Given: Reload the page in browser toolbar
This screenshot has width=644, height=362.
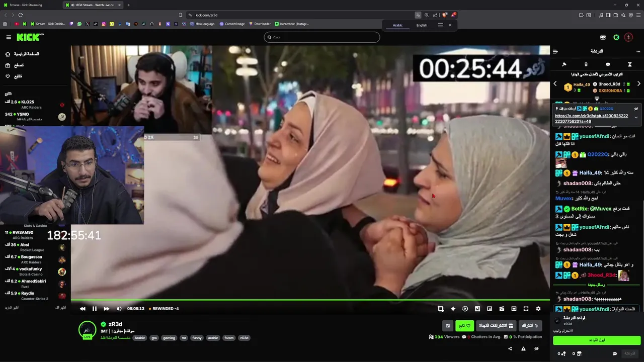Looking at the screenshot, I should click(21, 15).
